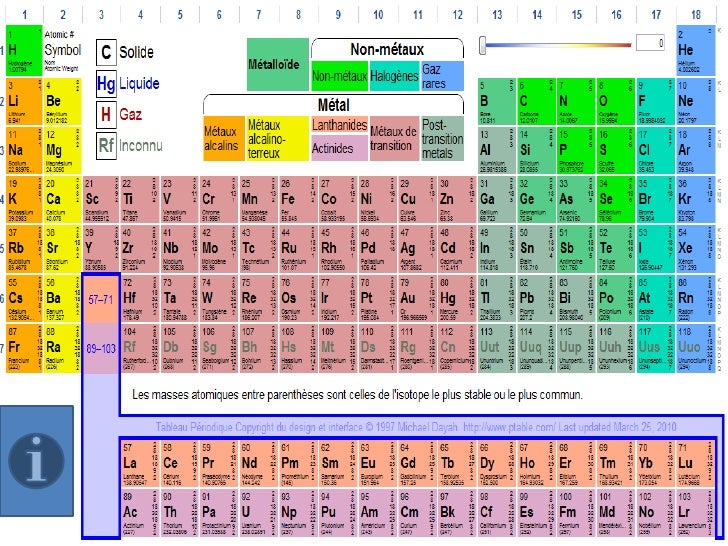Screen dimensions: 728x546
Task: Select the Atomic # Symbol key cell
Action: point(63,50)
